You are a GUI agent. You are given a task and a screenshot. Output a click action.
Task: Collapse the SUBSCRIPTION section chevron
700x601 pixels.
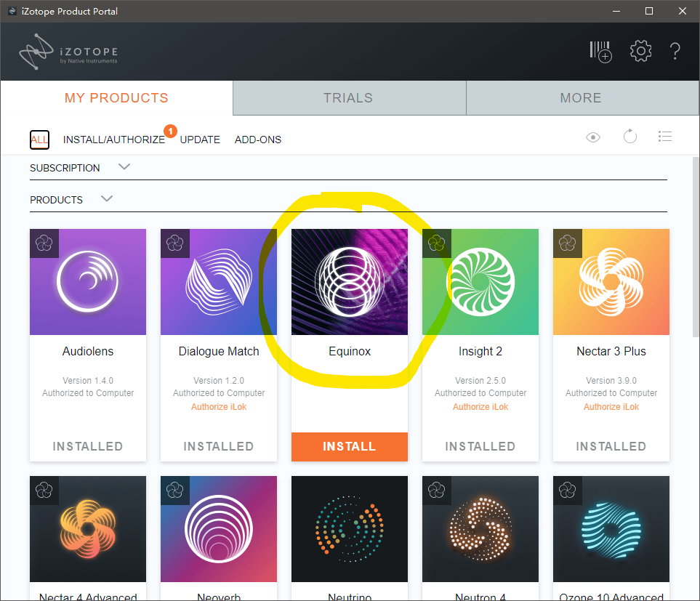click(x=124, y=167)
